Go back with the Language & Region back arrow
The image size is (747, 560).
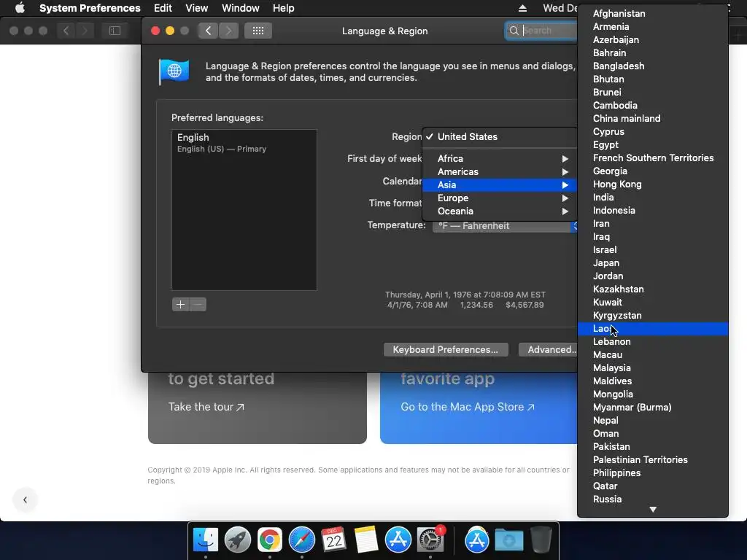click(x=208, y=31)
